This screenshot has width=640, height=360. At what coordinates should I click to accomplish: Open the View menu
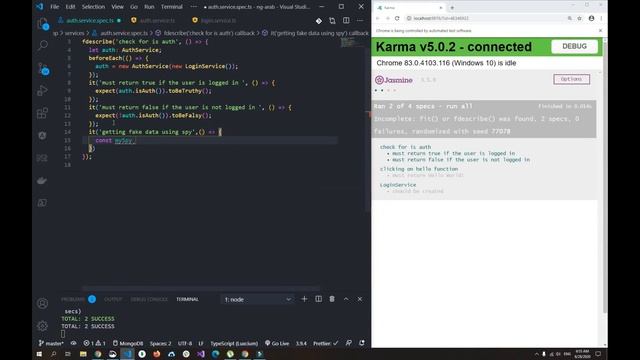(x=118, y=7)
